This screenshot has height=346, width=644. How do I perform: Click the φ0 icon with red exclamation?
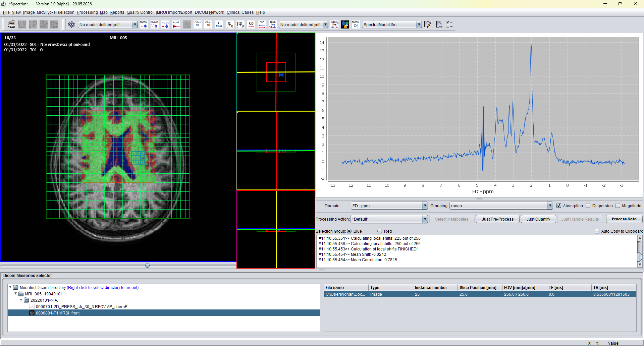(240, 24)
